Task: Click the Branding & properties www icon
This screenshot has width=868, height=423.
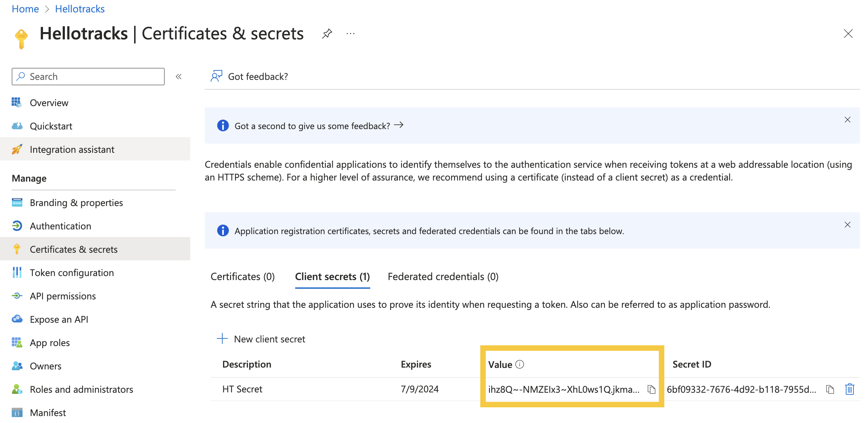Action: (x=17, y=202)
